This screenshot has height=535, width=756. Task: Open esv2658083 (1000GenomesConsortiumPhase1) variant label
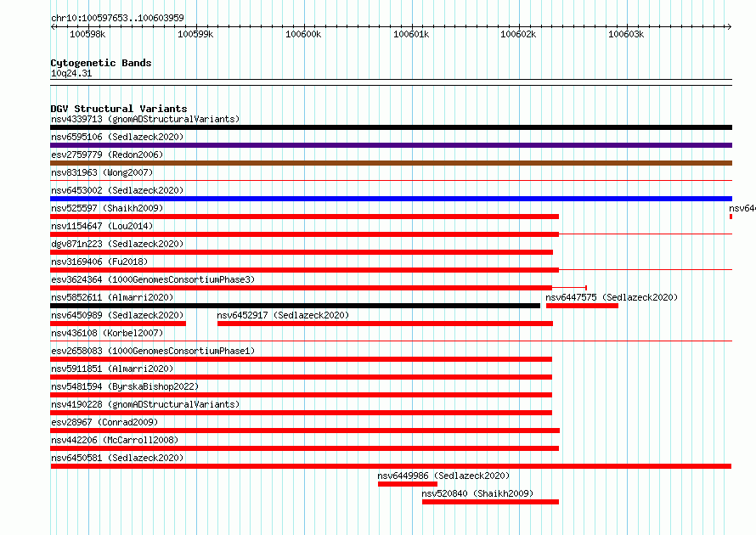click(x=153, y=351)
